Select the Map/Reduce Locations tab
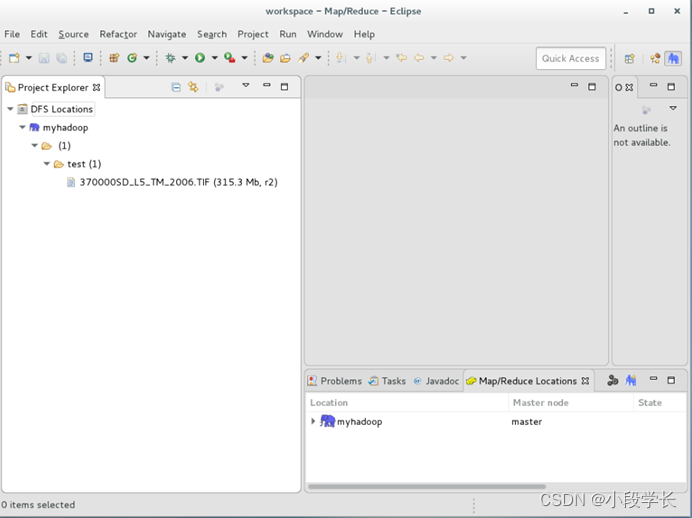The image size is (692, 518). (x=527, y=381)
